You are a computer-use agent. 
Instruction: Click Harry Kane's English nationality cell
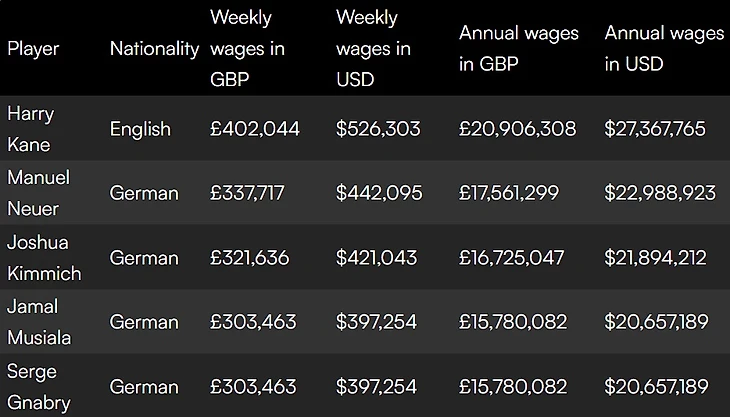click(140, 129)
